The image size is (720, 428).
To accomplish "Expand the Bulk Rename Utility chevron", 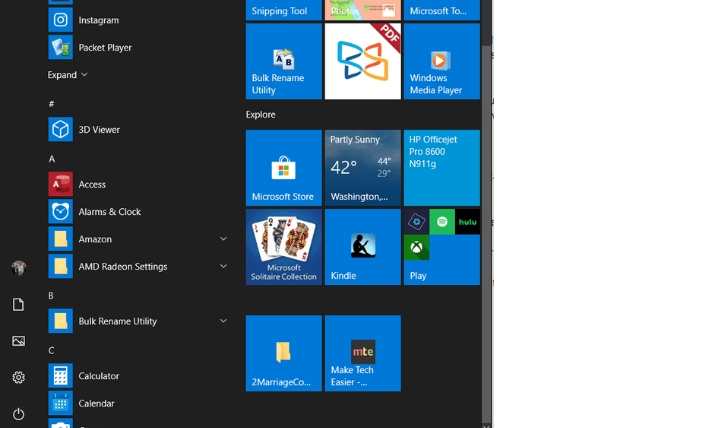I will tap(223, 321).
